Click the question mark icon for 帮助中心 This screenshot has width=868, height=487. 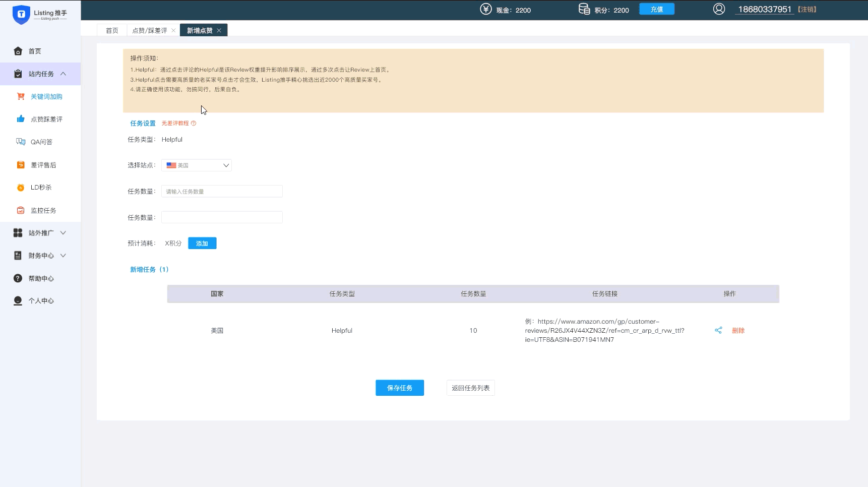[x=18, y=278]
